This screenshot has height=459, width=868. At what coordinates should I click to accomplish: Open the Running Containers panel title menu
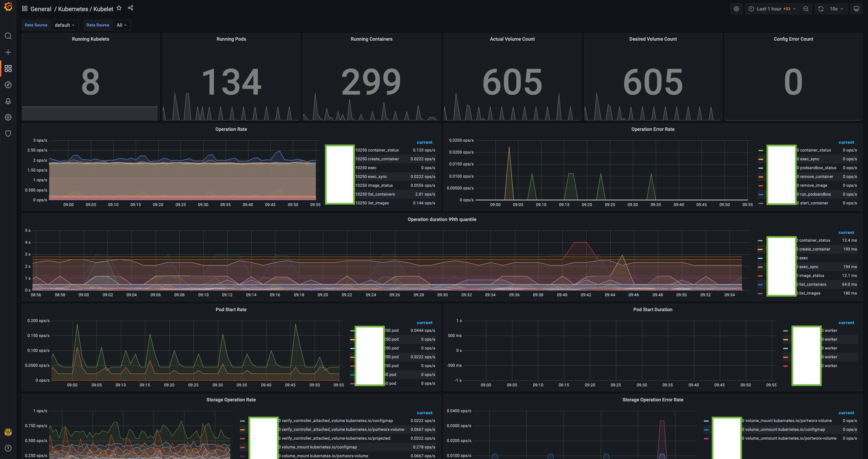[x=372, y=39]
